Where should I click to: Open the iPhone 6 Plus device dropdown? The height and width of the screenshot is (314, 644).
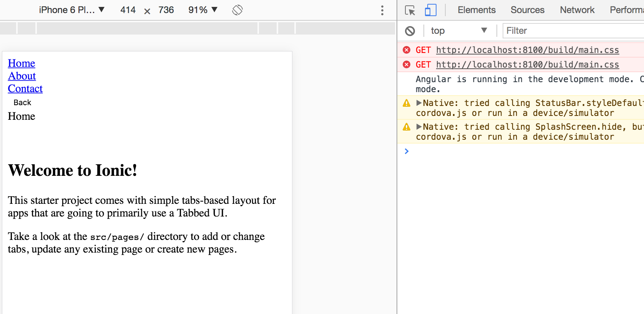coord(71,10)
